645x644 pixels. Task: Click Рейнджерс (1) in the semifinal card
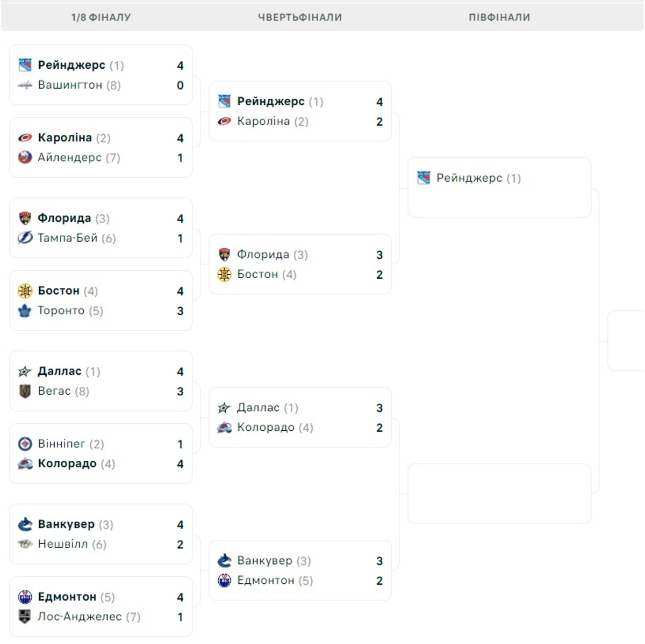click(478, 178)
